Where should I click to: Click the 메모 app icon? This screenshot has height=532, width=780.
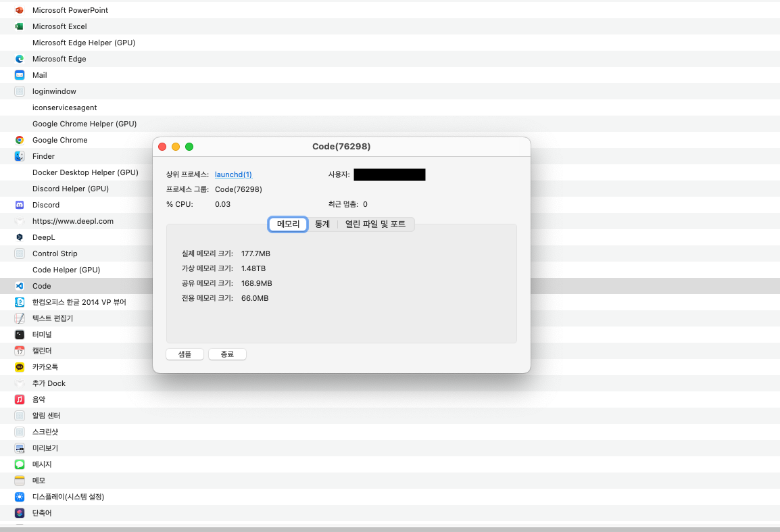point(20,480)
